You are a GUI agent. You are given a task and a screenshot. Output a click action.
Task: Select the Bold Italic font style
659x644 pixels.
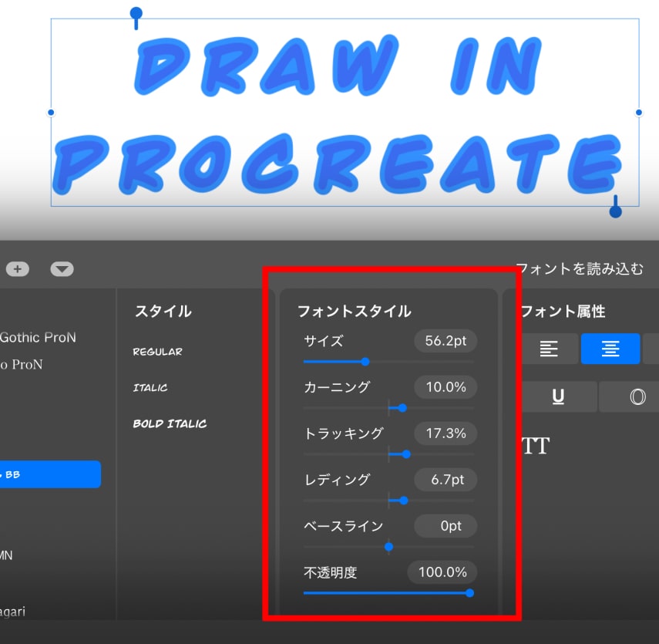170,423
